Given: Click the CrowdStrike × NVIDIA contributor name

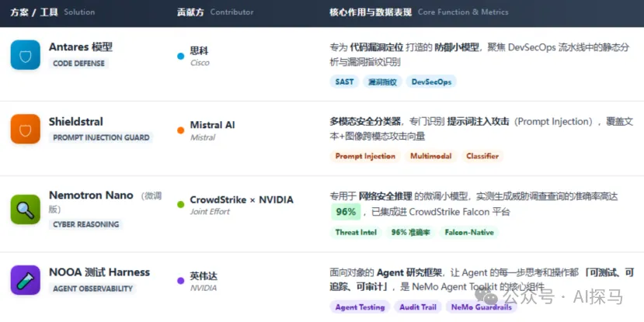Looking at the screenshot, I should pos(242,199).
